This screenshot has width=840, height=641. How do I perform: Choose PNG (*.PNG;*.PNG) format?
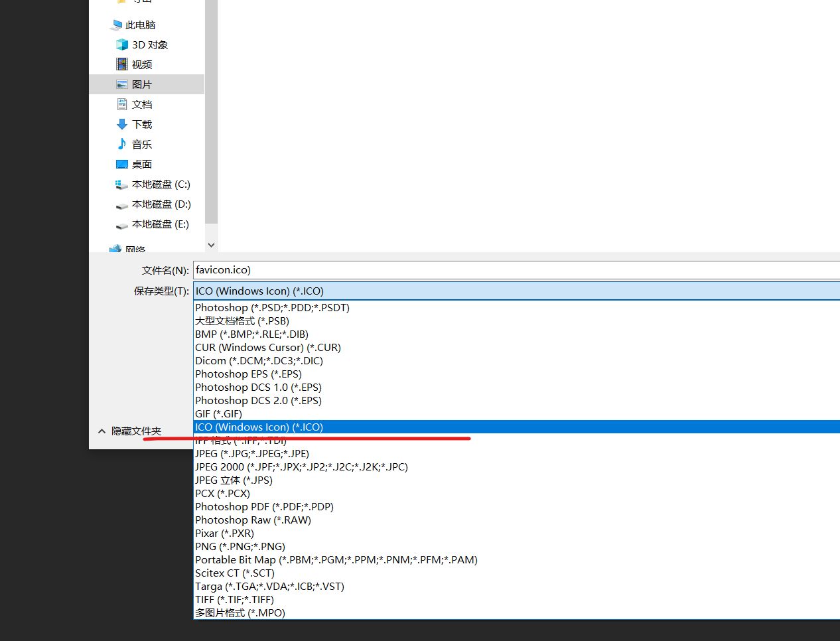[240, 546]
